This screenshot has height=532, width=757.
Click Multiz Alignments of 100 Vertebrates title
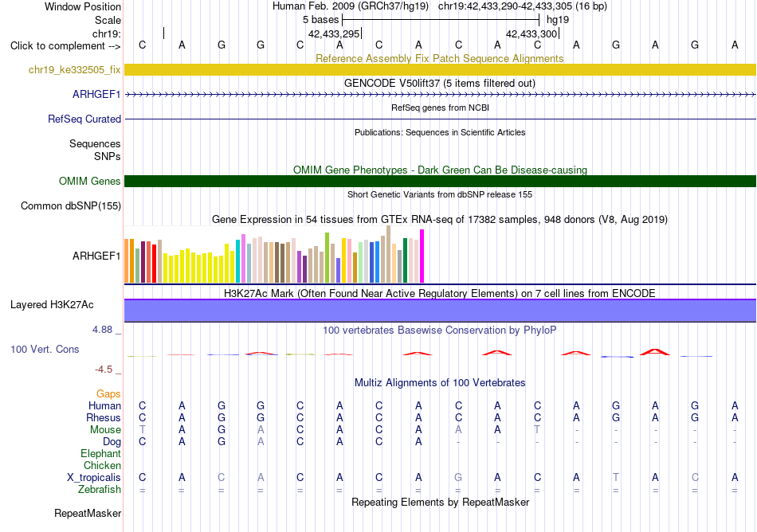tap(440, 382)
